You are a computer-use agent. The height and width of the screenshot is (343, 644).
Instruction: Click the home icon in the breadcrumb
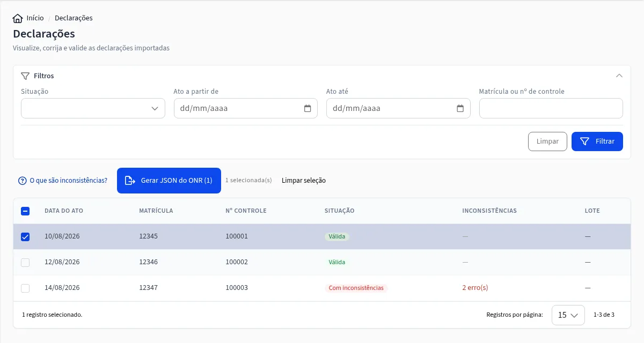tap(18, 18)
